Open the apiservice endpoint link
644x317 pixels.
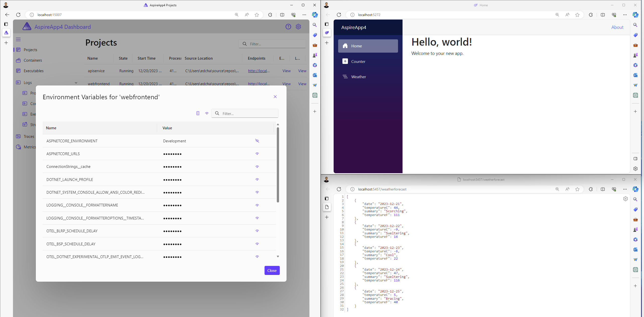(x=259, y=71)
